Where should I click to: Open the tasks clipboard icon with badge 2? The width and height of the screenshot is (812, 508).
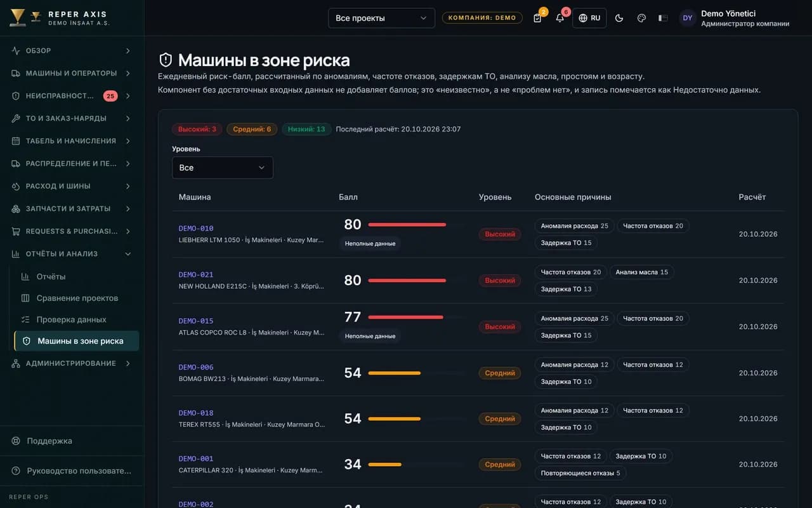point(538,18)
